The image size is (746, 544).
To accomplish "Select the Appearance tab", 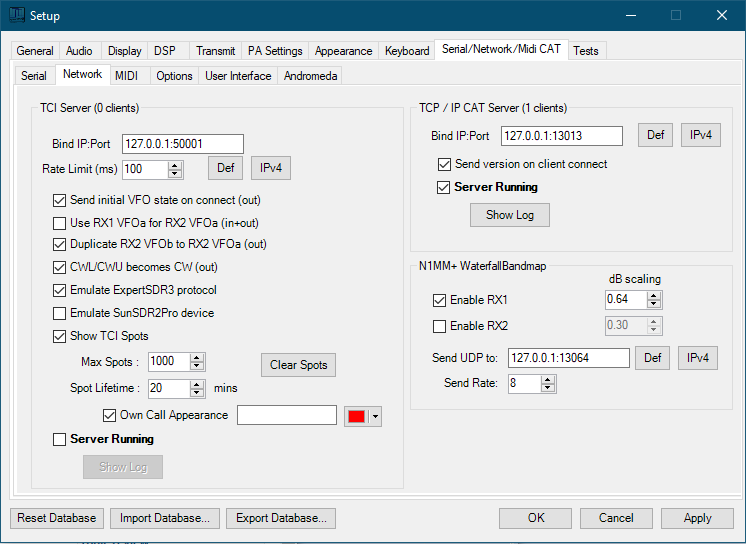I will (344, 51).
